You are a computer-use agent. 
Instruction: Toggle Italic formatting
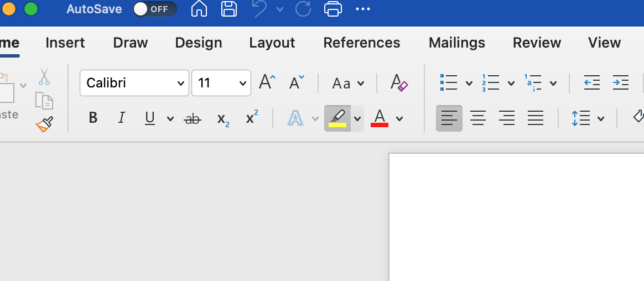(x=122, y=118)
